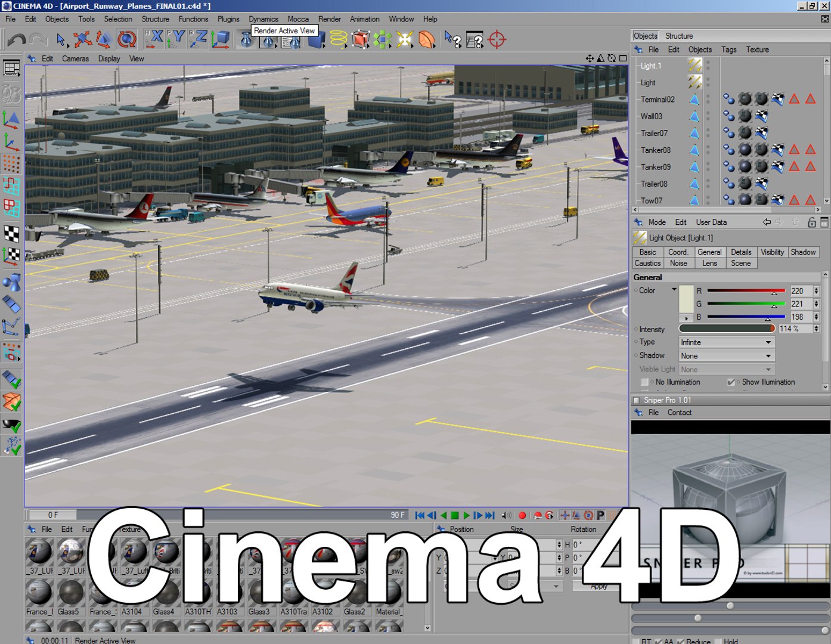Open the light Type dropdown
Viewport: 831px width, 644px height.
point(727,342)
